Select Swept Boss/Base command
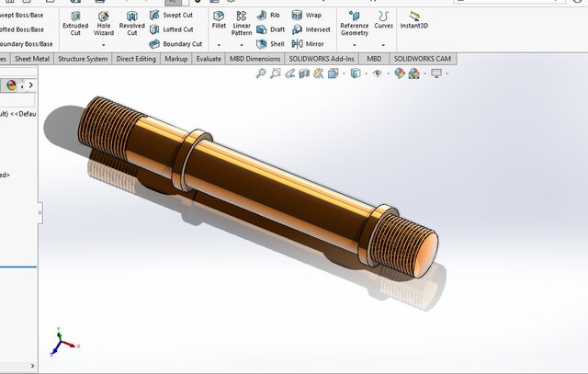This screenshot has height=374, width=588. 21,15
